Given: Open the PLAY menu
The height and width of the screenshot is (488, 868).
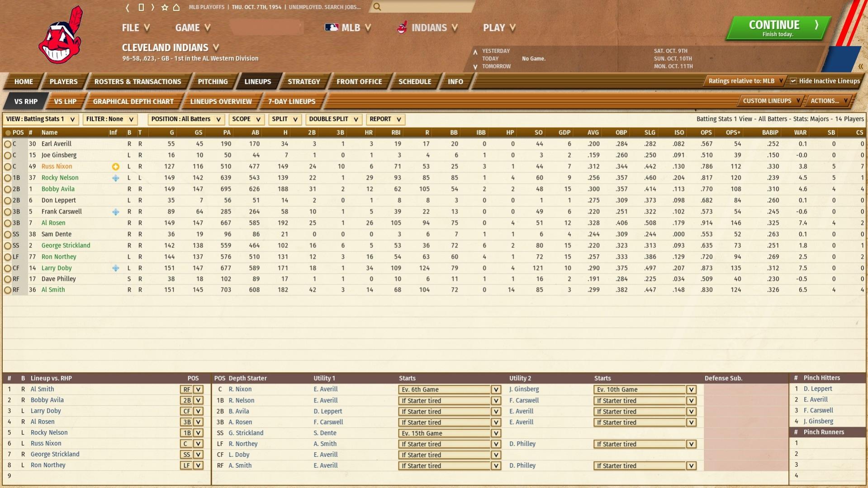Looking at the screenshot, I should point(499,28).
